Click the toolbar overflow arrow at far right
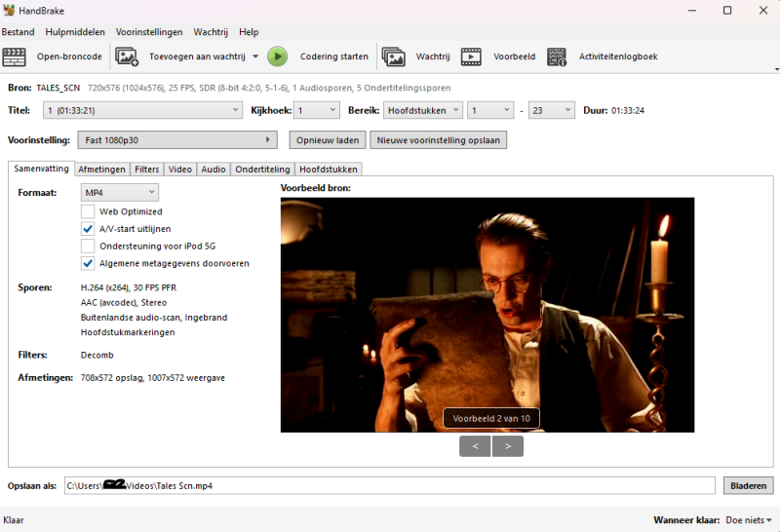 (x=776, y=69)
